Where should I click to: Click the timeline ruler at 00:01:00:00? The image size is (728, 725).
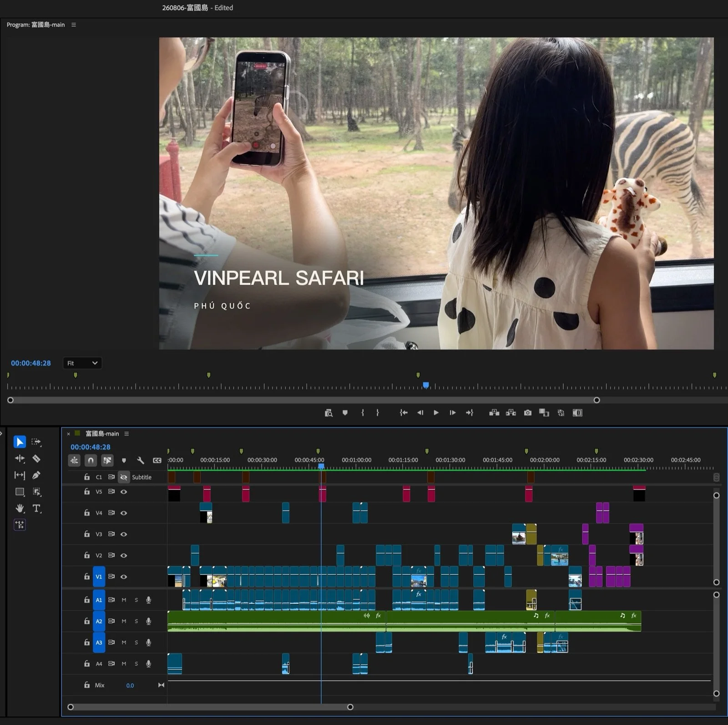click(x=356, y=460)
